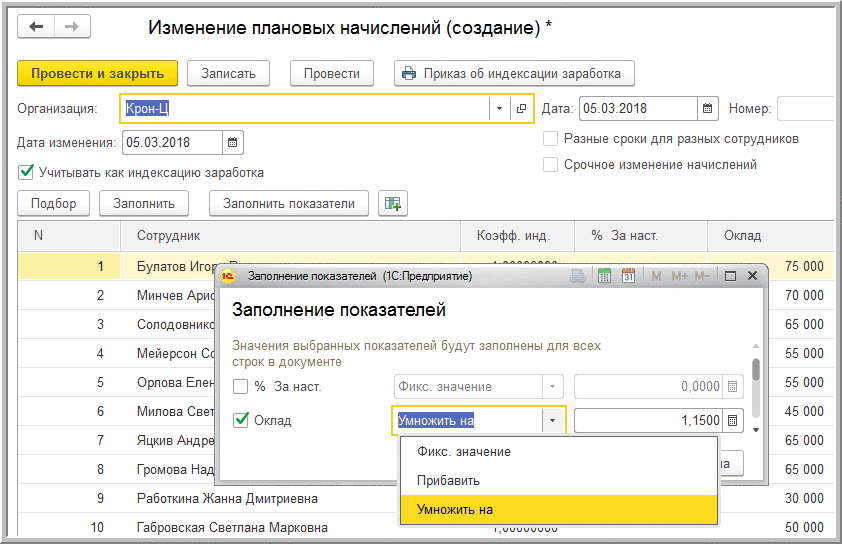
Task: Uncheck the Оклад indicator checkbox
Action: [241, 420]
